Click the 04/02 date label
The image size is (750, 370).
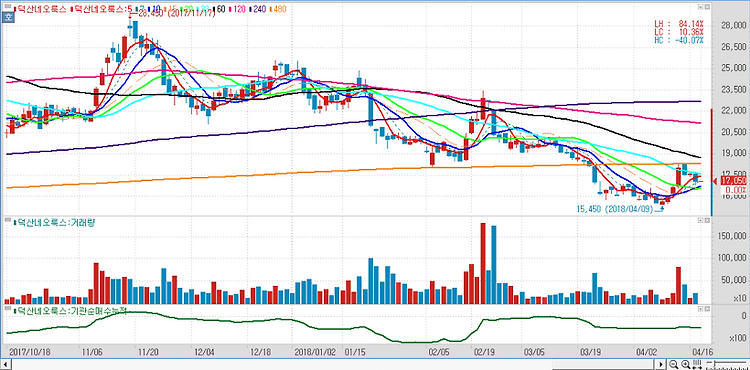pyautogui.click(x=646, y=351)
